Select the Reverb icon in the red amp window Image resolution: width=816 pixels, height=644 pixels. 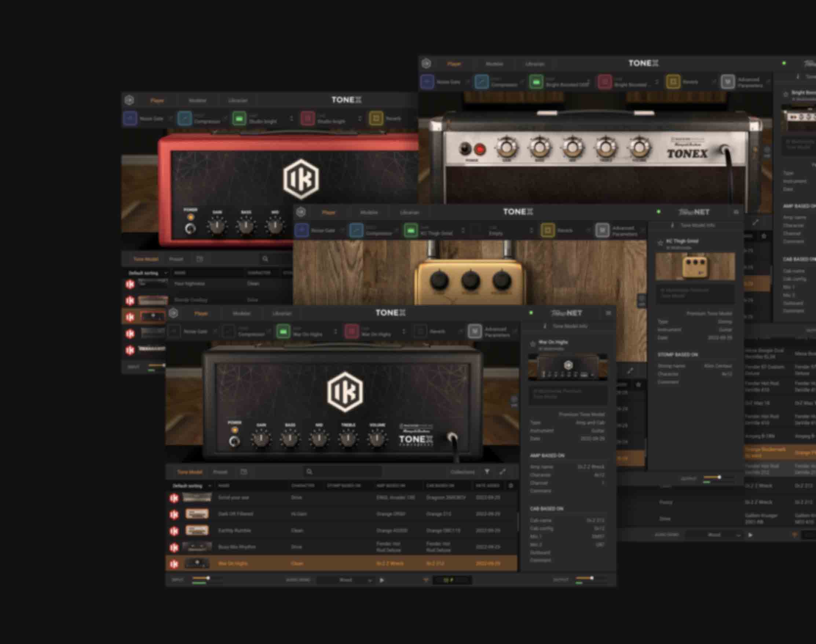(x=376, y=118)
